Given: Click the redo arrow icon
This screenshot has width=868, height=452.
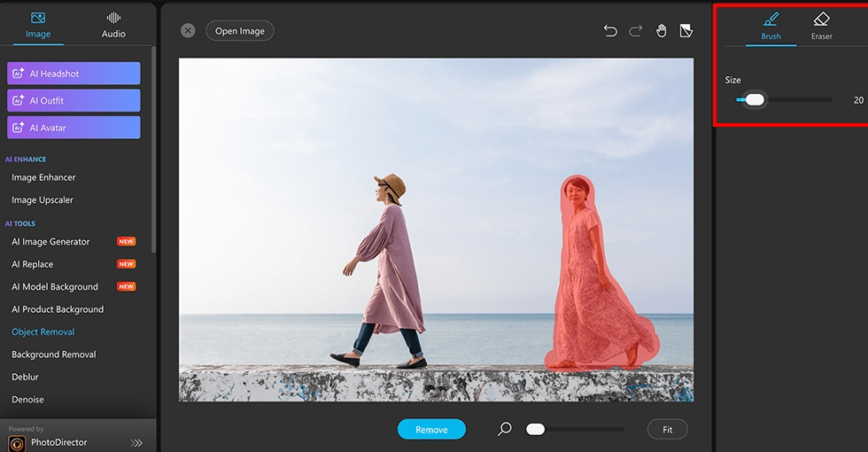Looking at the screenshot, I should pos(635,31).
